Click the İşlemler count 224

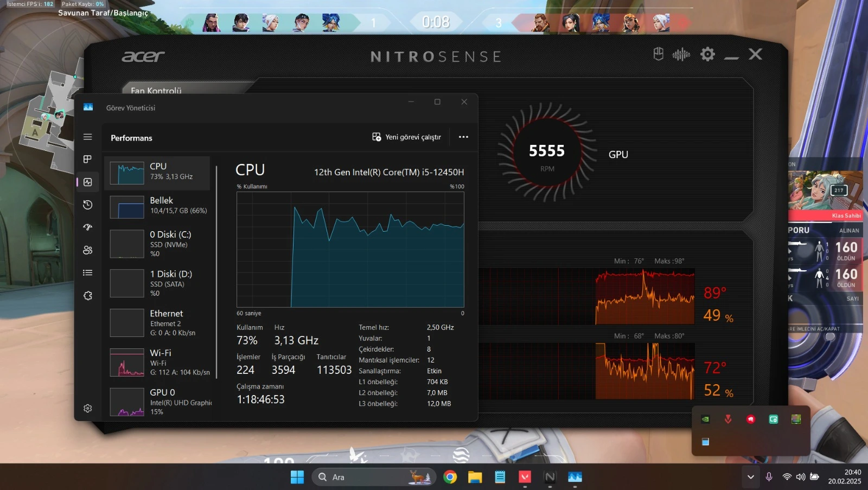[245, 370]
